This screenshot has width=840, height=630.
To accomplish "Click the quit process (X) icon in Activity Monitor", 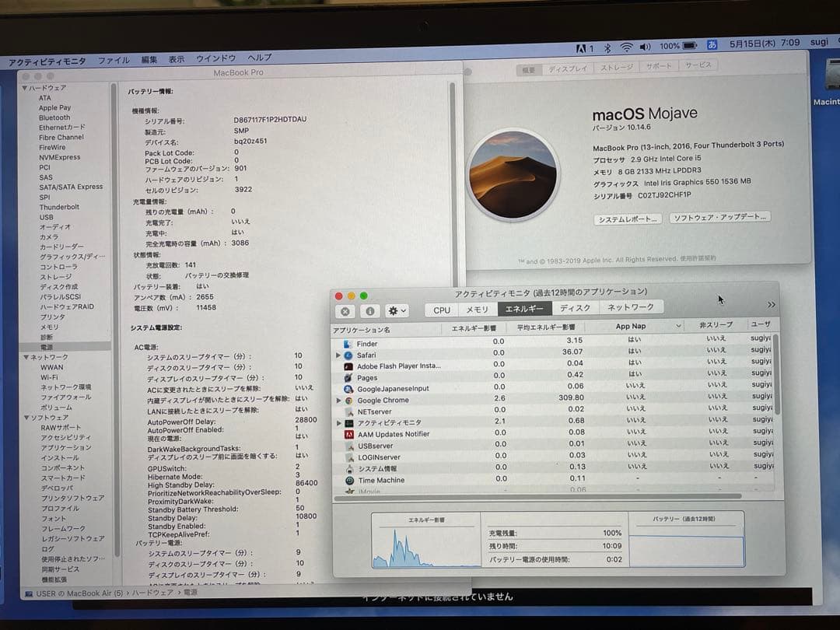I will point(345,311).
